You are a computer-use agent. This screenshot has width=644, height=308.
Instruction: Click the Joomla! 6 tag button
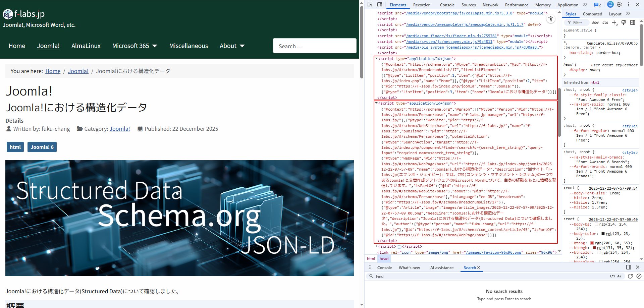pos(42,147)
